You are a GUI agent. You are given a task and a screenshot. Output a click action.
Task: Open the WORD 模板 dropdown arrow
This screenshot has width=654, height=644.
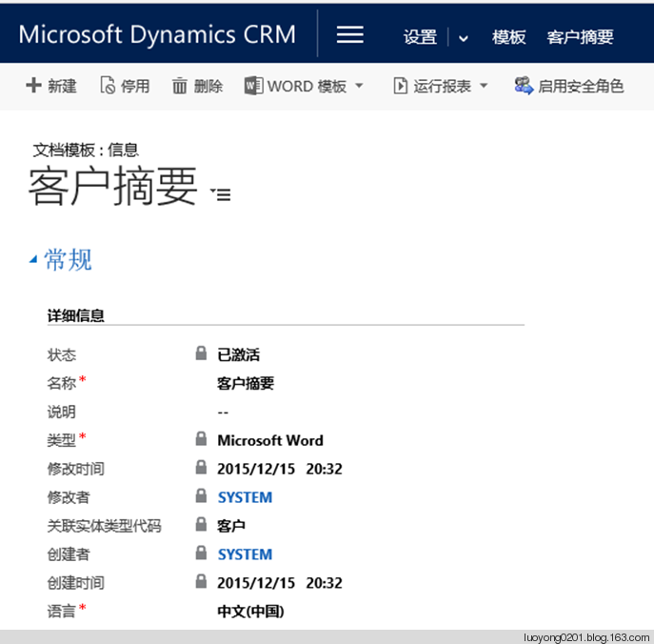[x=359, y=86]
